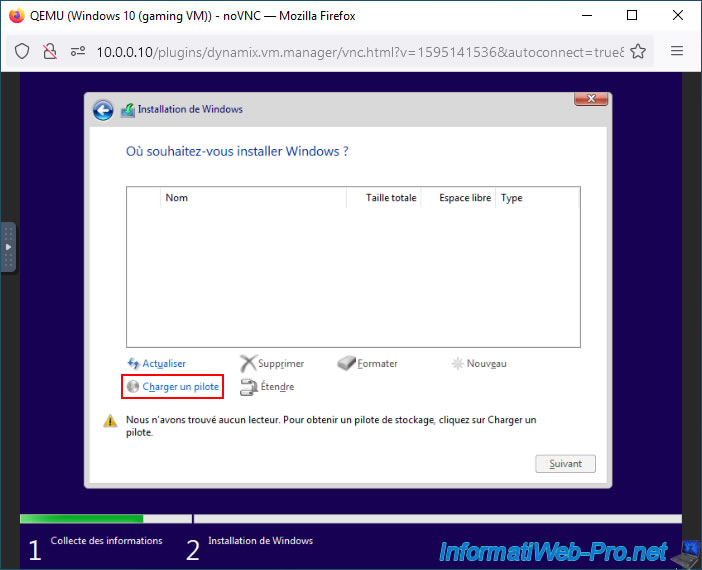Open the Firefox hamburger menu

677,51
